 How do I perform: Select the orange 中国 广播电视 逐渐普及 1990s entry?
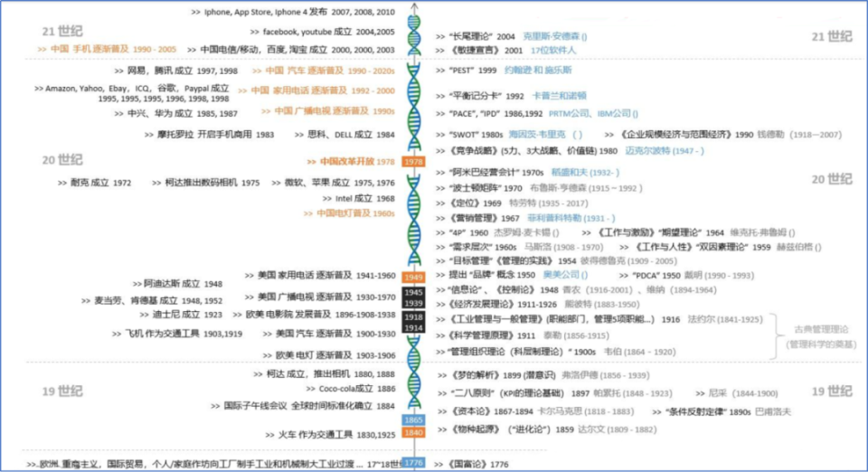[327, 111]
